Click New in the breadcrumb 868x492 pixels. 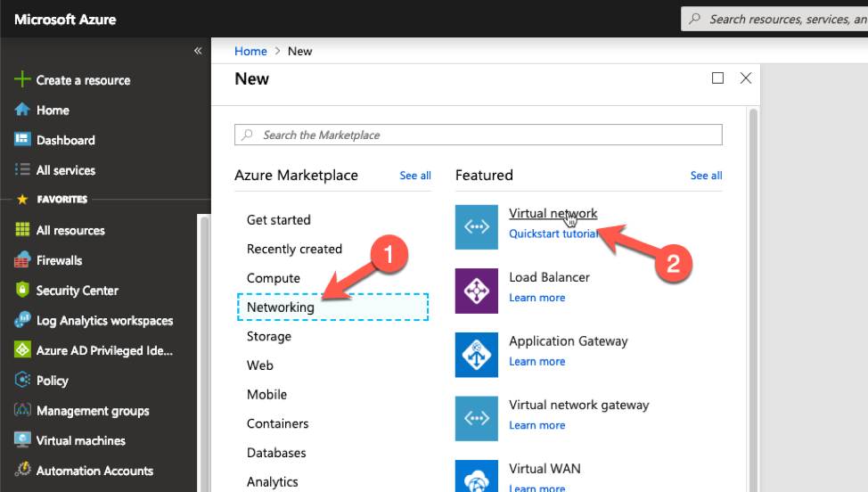click(299, 51)
